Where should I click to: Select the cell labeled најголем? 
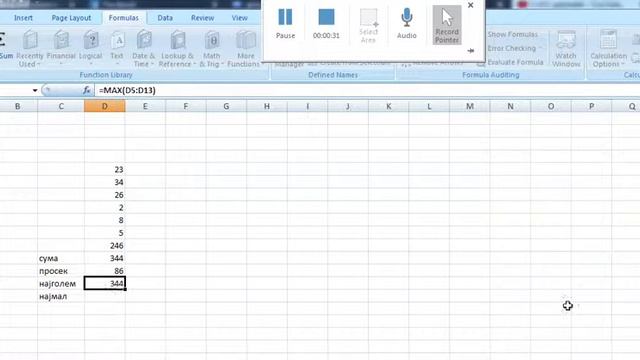[61, 283]
